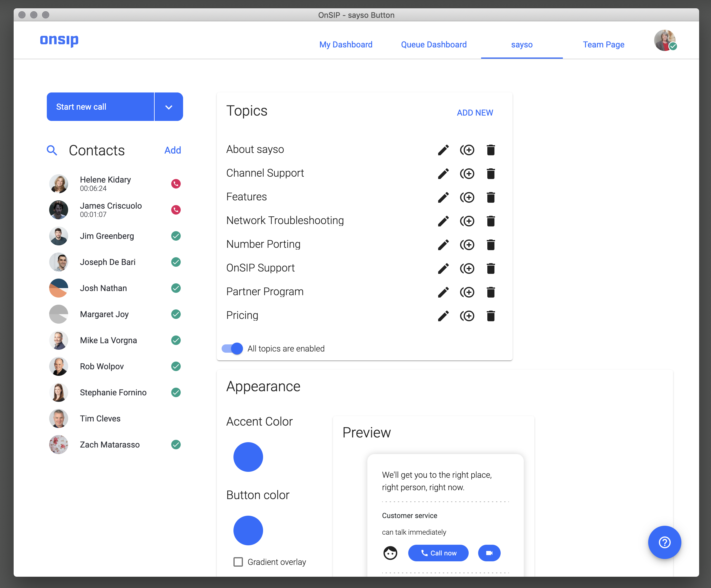
Task: Edit the Partner Program topic
Action: pyautogui.click(x=443, y=292)
